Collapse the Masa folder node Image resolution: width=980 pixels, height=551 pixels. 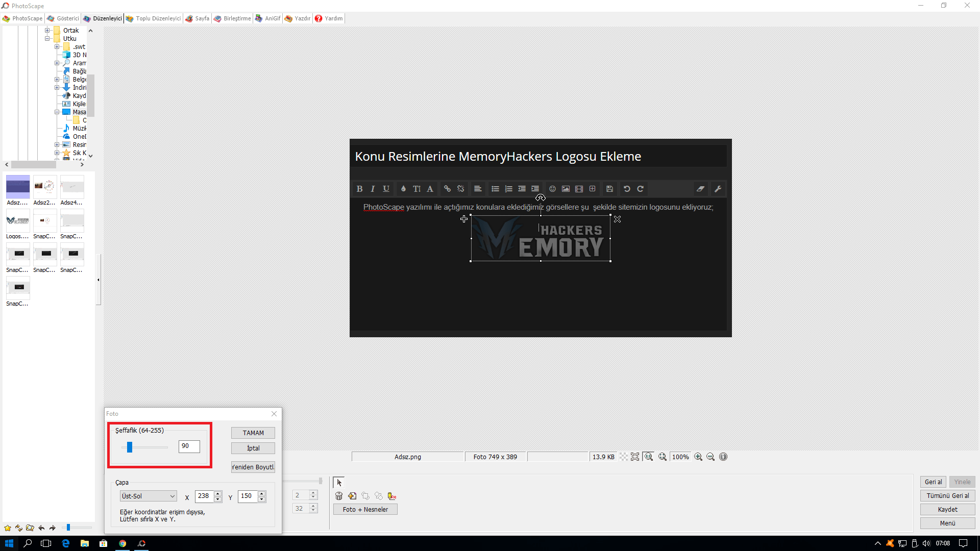(x=57, y=112)
